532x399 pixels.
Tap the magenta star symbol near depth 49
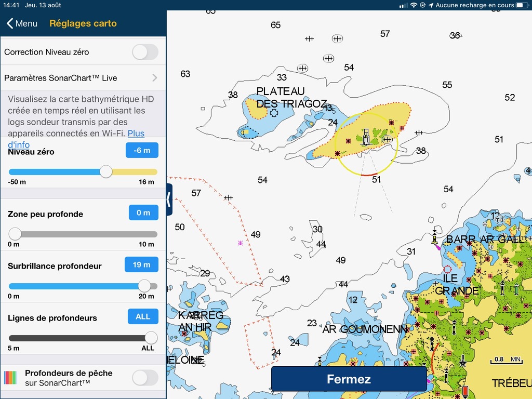(x=240, y=243)
